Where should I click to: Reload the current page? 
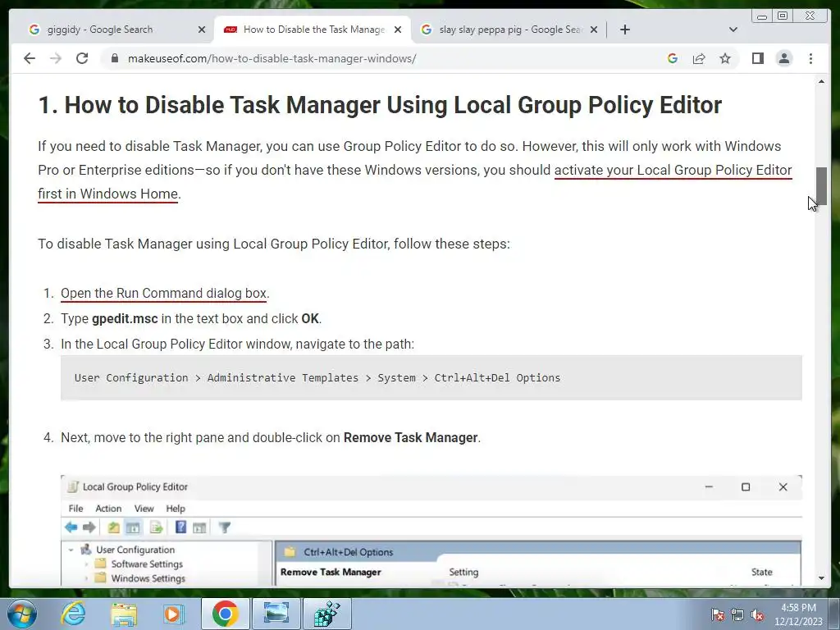click(82, 58)
